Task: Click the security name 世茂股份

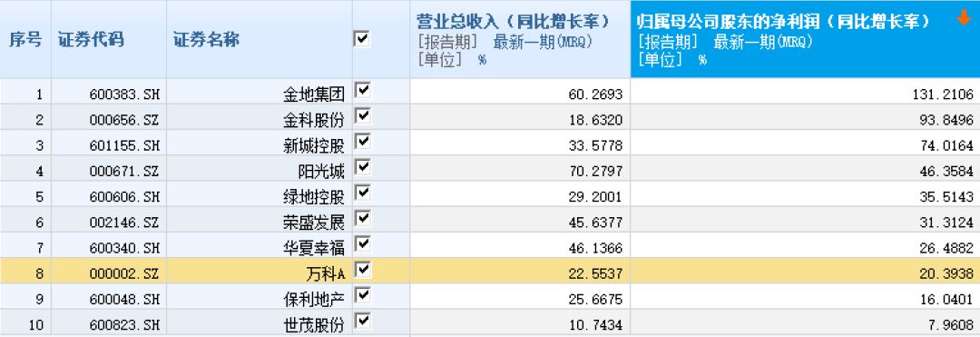Action: 314,326
